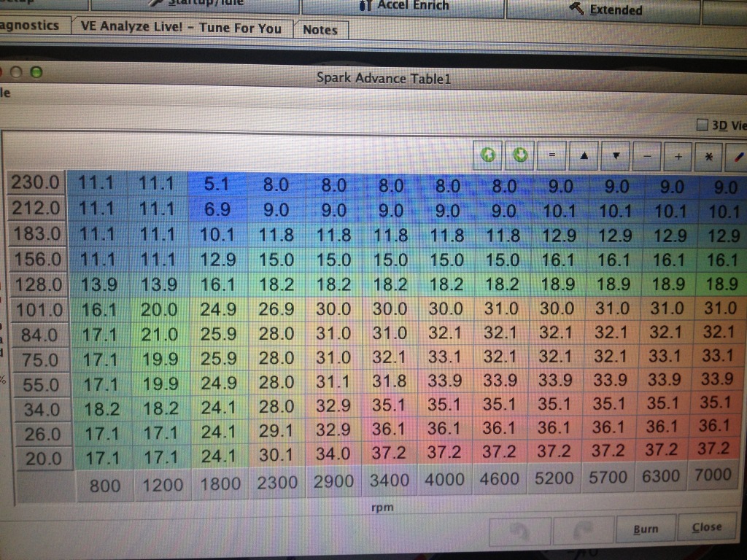The image size is (747, 560).
Task: Select the 183.0 load axis cell
Action: [x=37, y=234]
